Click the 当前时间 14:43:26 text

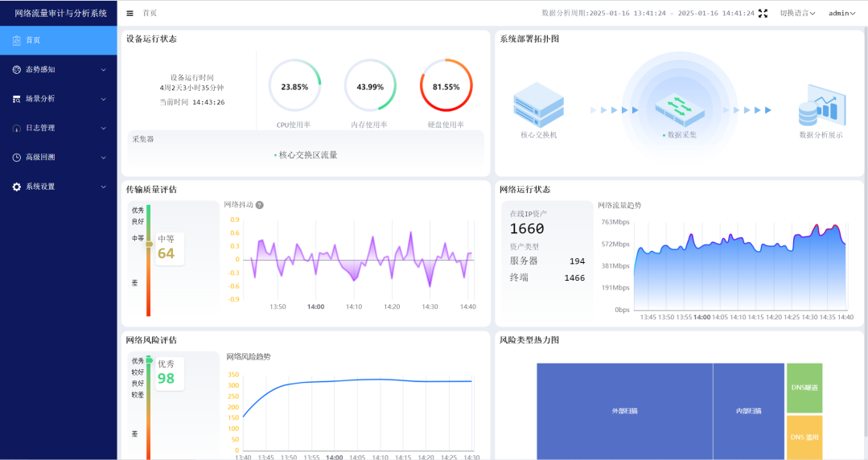192,102
